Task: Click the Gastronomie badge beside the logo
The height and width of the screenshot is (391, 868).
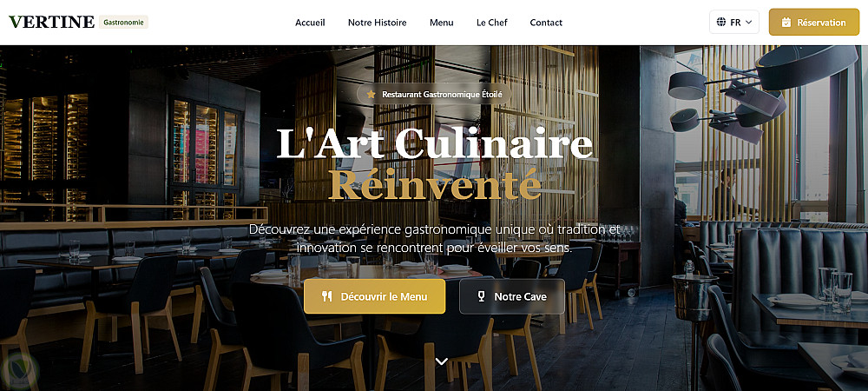Action: 123,22
